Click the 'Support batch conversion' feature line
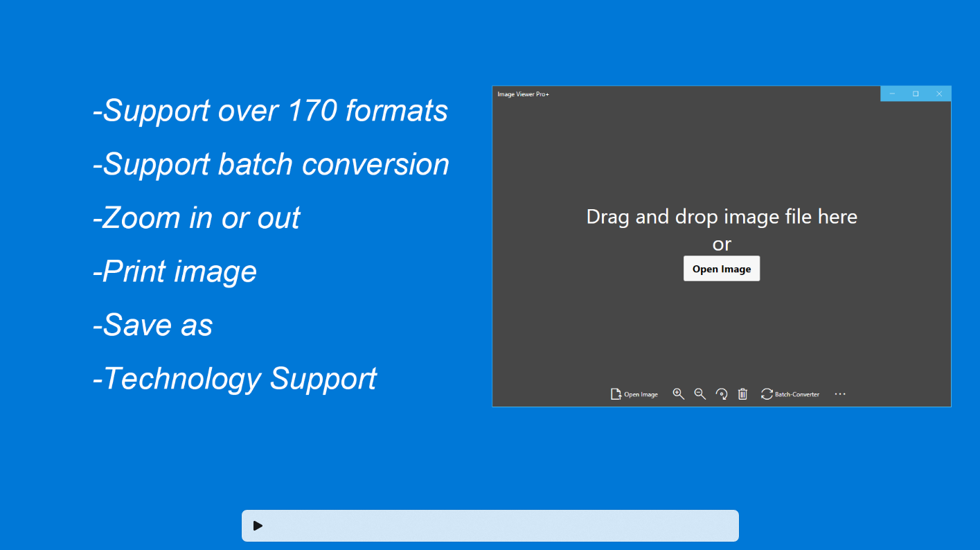Screen dimensions: 980x550 (x=271, y=164)
